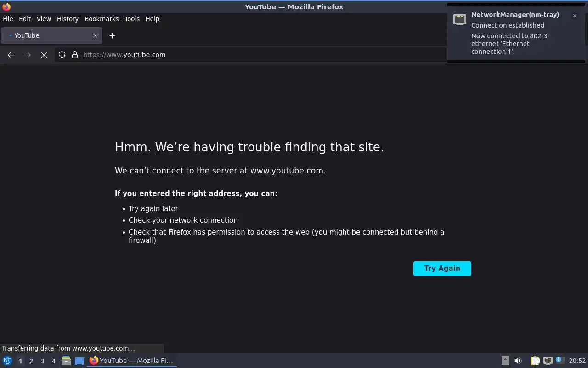The width and height of the screenshot is (588, 368).
Task: Open the update notifier tray icon
Action: pyautogui.click(x=559, y=360)
